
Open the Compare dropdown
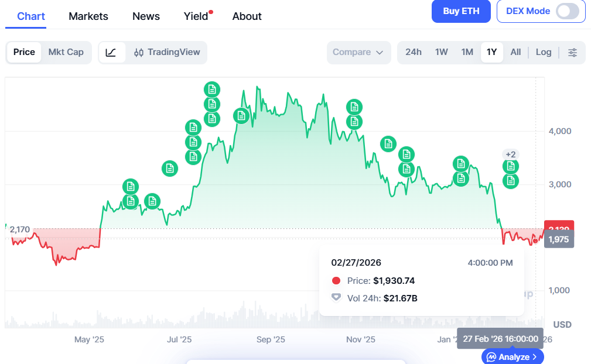pyautogui.click(x=358, y=52)
